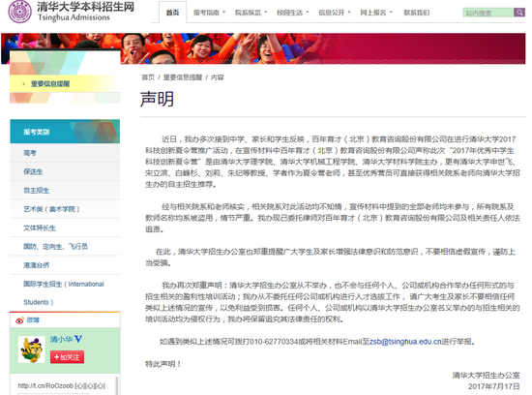Viewport: 532px width, 395px height.
Task: Open the http://t.cn/RoOzoob Weibo link
Action: click(x=45, y=386)
